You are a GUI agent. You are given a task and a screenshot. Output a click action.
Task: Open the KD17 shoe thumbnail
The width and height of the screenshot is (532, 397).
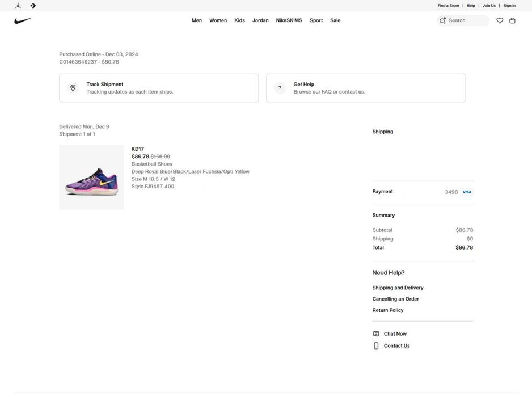pyautogui.click(x=92, y=178)
